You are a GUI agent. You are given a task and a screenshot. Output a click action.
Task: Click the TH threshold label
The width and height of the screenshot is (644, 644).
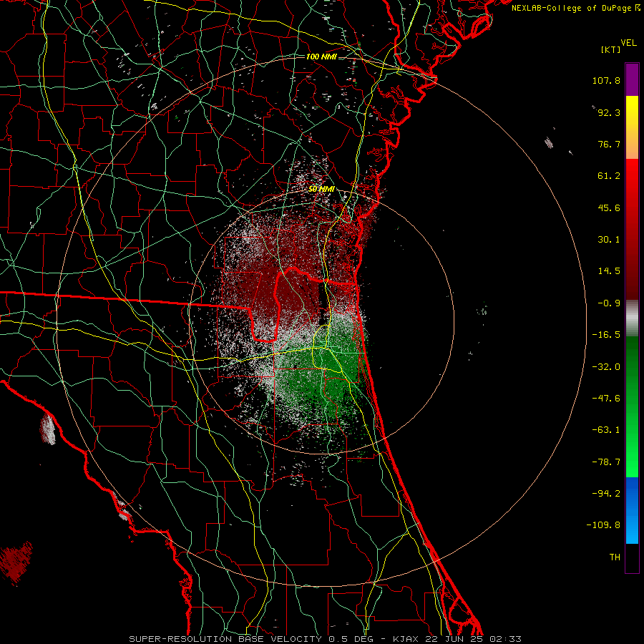pyautogui.click(x=615, y=557)
